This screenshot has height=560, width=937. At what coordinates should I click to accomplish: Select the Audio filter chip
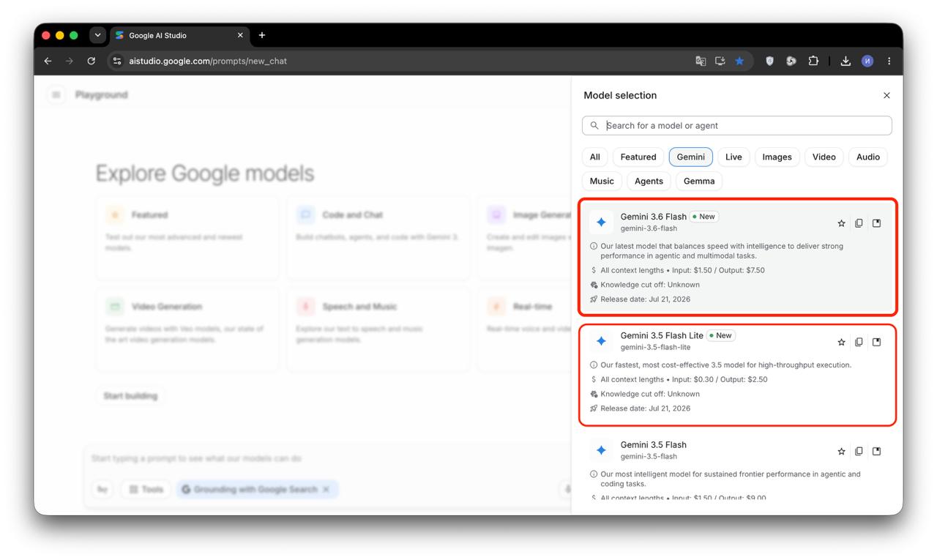tap(868, 157)
